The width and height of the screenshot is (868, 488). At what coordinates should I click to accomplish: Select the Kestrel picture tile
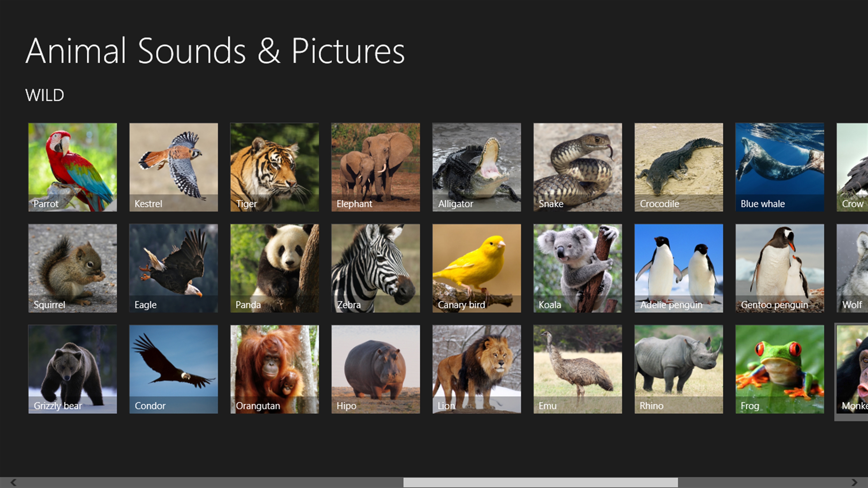(x=174, y=167)
